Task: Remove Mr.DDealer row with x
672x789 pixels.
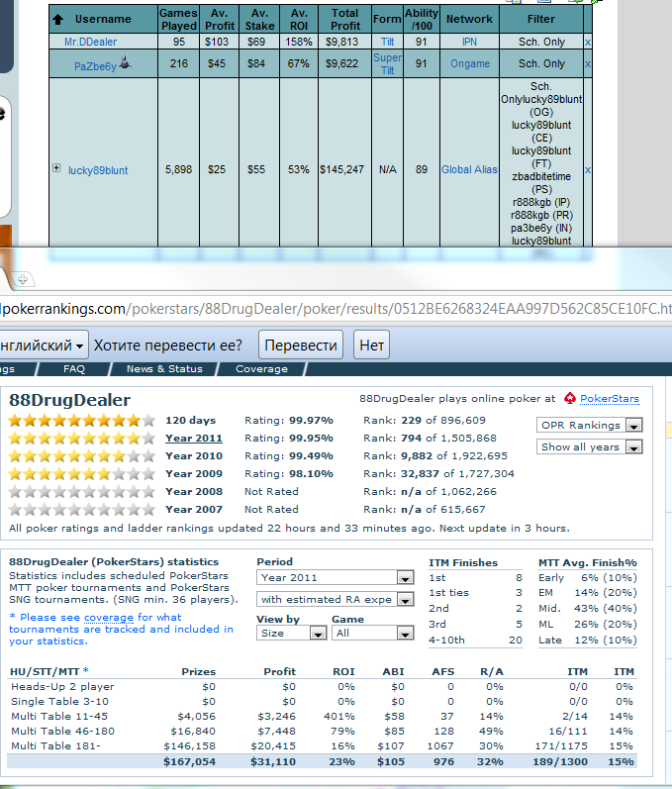Action: click(588, 42)
